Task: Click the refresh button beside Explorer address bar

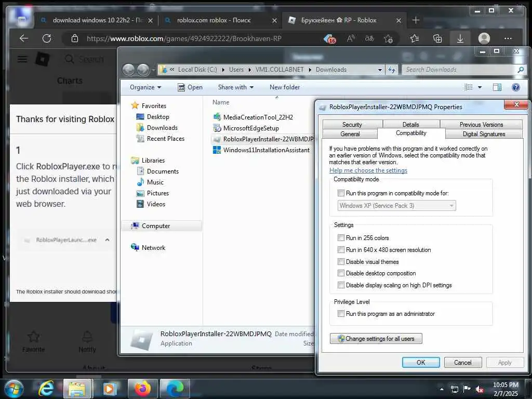Action: [x=392, y=70]
